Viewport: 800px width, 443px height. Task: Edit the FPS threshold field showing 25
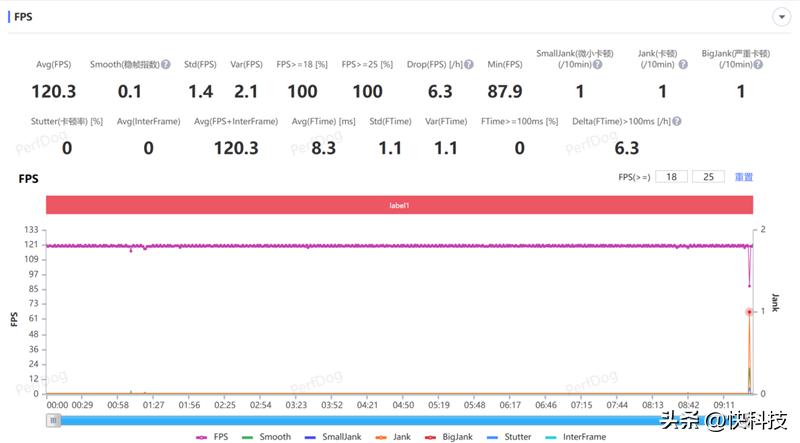pyautogui.click(x=708, y=177)
